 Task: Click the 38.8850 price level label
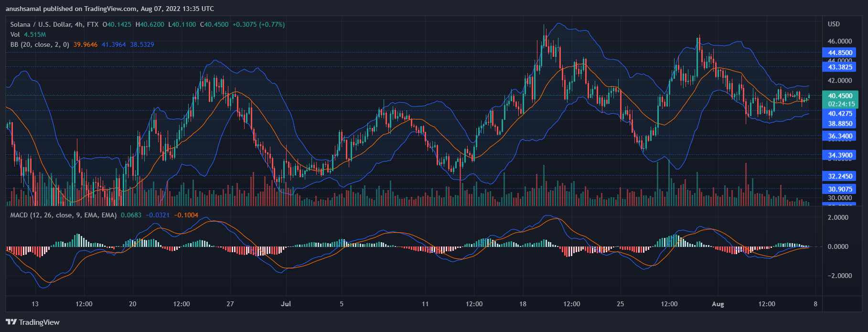[x=840, y=123]
